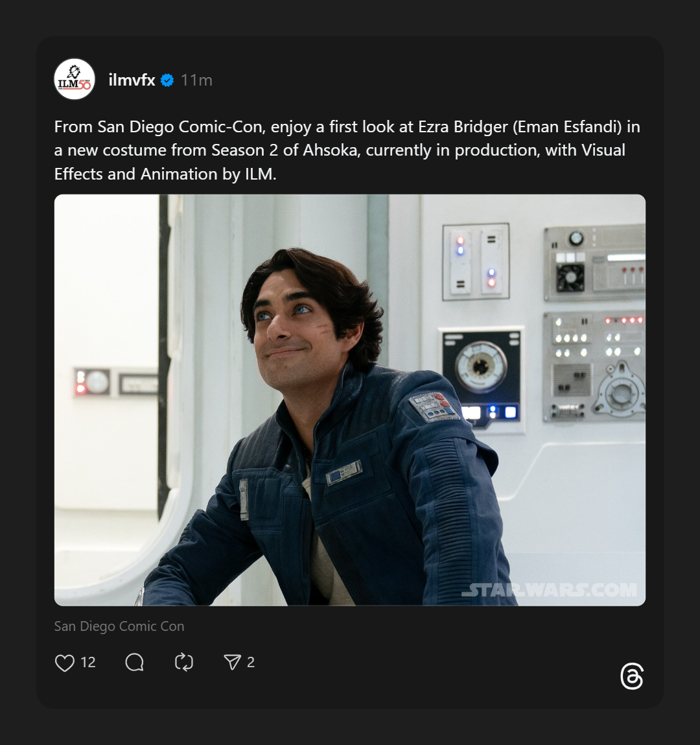Click the post caption's first line
Image resolution: width=700 pixels, height=745 pixels.
tap(347, 126)
